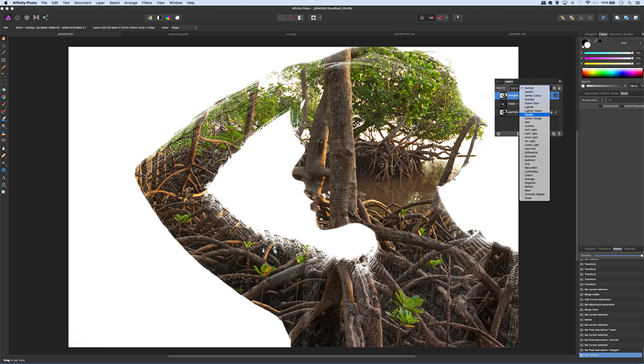Image resolution: width=644 pixels, height=364 pixels.
Task: Click the Stock panel search field
Action: 626,100
